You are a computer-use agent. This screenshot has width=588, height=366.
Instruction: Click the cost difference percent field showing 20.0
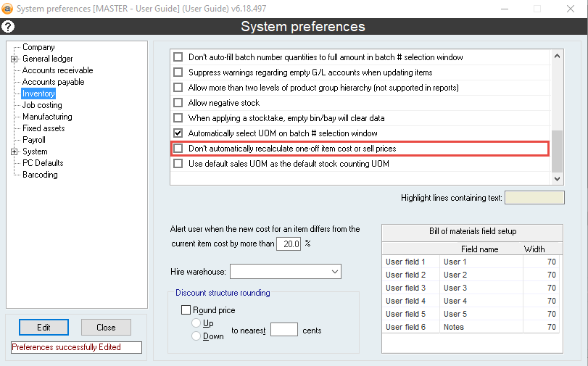tap(289, 244)
